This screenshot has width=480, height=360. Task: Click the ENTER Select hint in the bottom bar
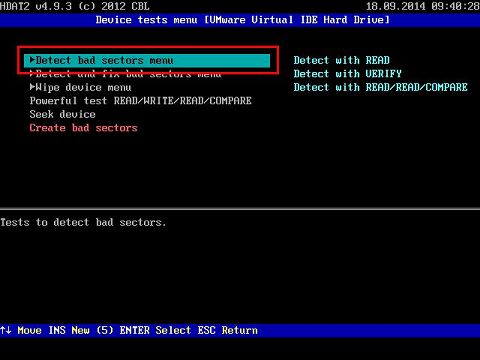pyautogui.click(x=155, y=330)
